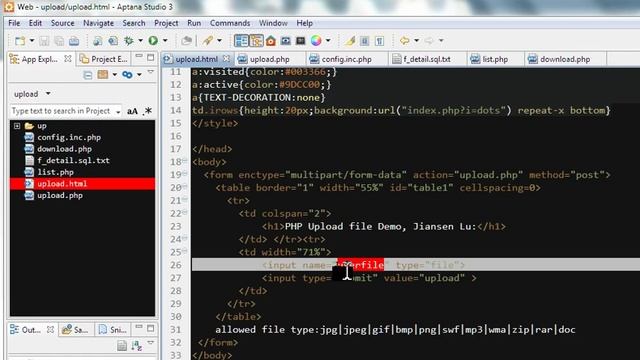Minimize the App Explorer panel

pos(139,57)
